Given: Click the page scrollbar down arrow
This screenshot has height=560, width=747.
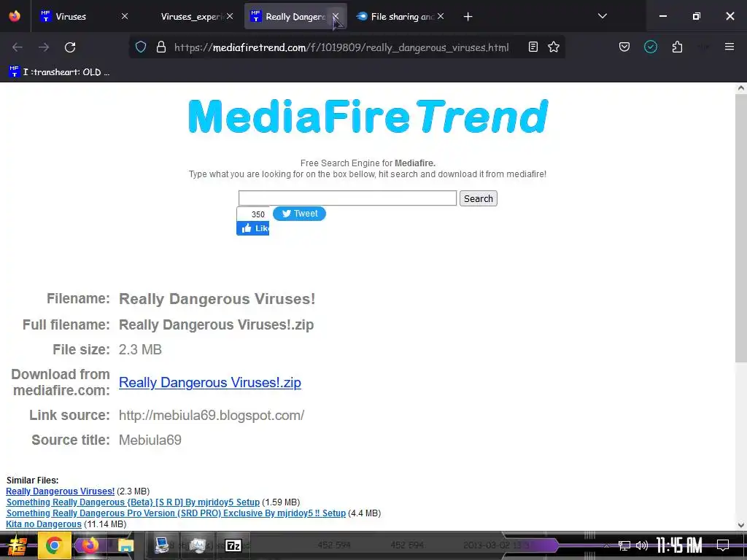Looking at the screenshot, I should [x=741, y=525].
